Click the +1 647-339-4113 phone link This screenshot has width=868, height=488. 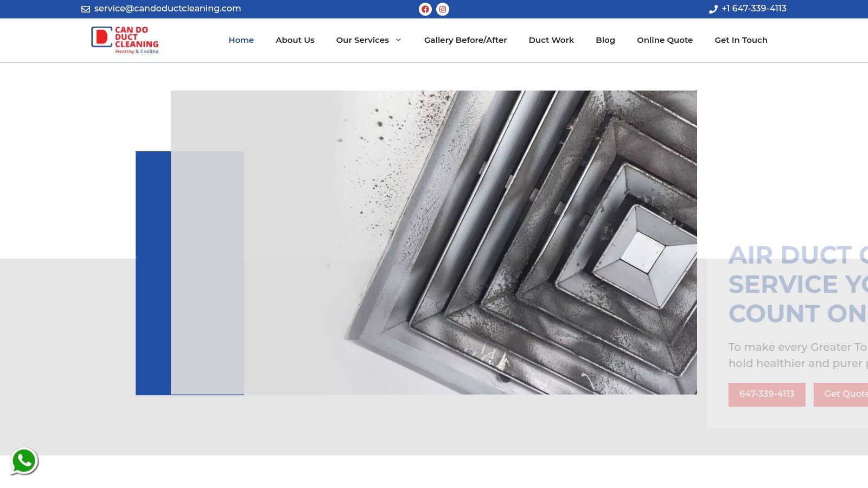click(x=754, y=9)
